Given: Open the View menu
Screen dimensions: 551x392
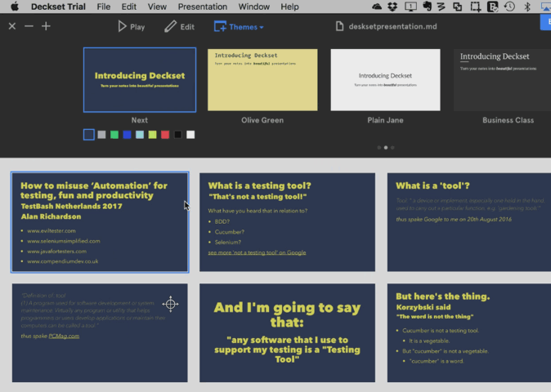Looking at the screenshot, I should [x=157, y=7].
